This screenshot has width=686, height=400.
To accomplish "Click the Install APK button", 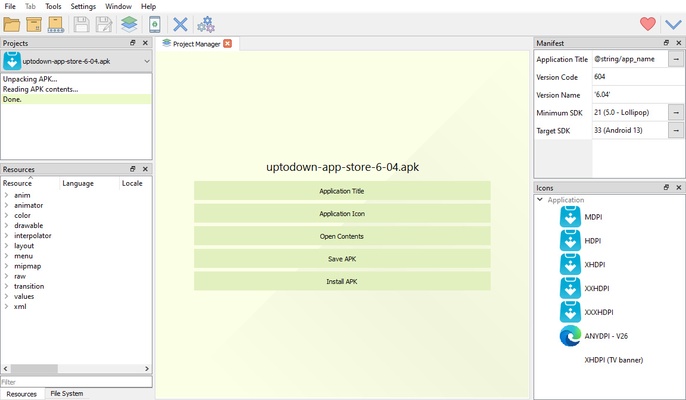I will click(x=342, y=281).
